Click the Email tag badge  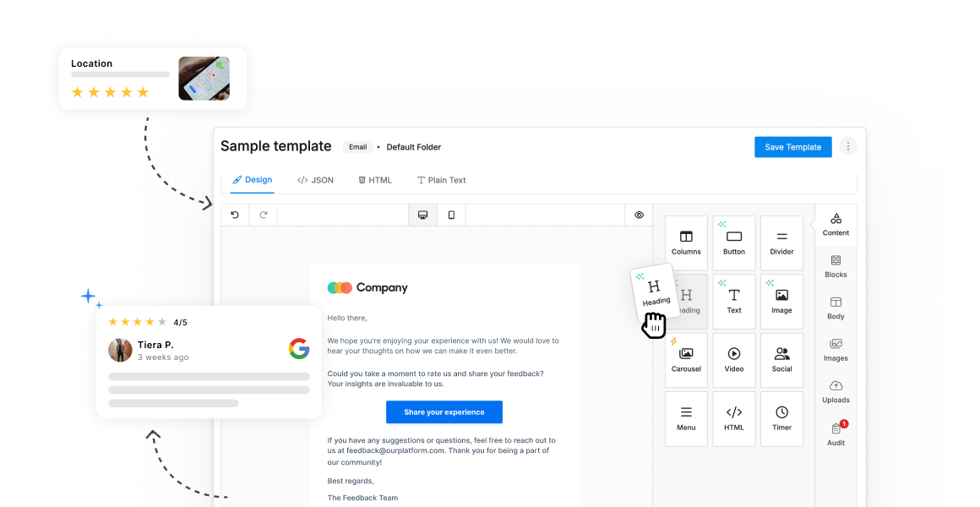[x=357, y=147]
